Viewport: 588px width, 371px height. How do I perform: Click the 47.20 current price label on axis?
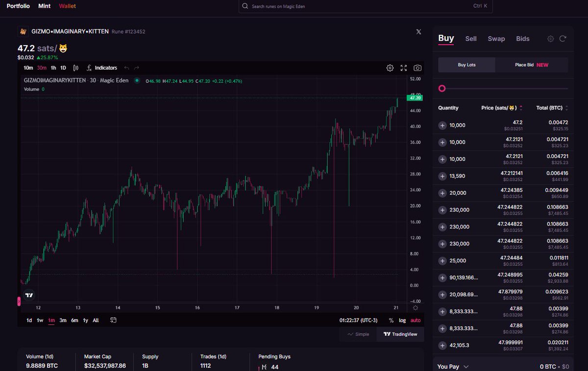coord(415,98)
